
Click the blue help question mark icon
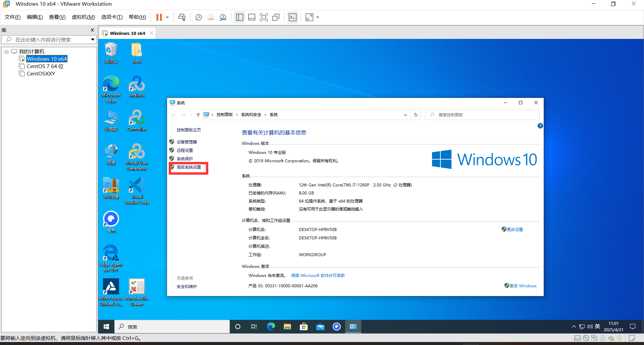[540, 126]
